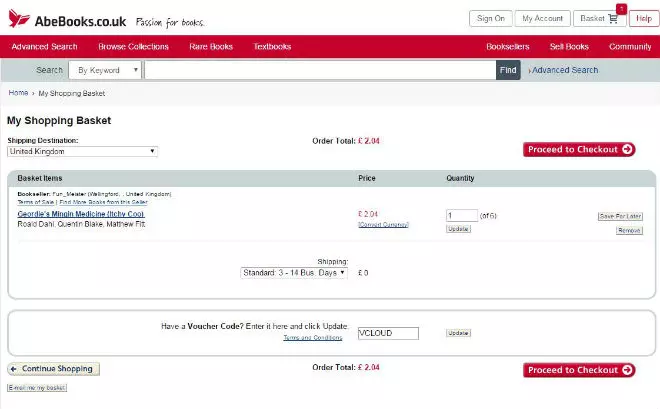
Task: Focus the voucher code field containing VCLOUD
Action: 388,333
